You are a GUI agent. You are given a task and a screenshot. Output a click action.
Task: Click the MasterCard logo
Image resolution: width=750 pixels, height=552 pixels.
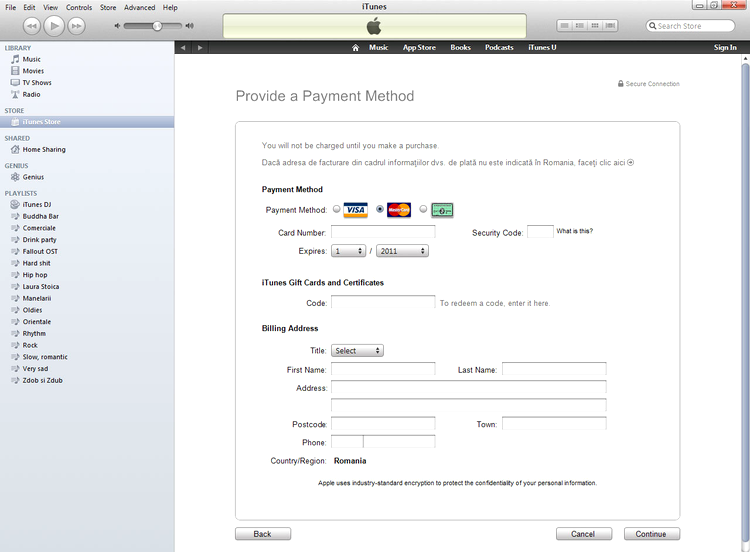coord(398,210)
